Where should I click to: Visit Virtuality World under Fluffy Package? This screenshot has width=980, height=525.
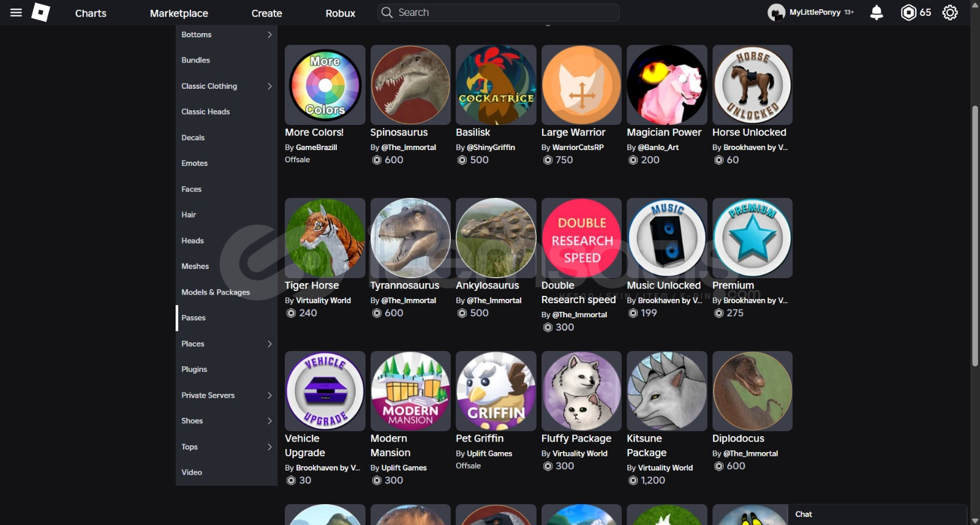point(580,454)
